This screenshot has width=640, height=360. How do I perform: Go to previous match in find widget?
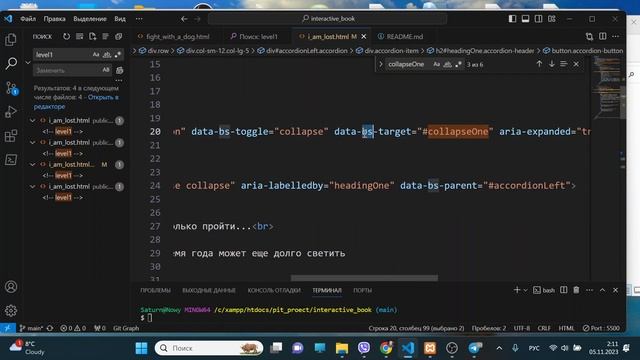[539, 64]
